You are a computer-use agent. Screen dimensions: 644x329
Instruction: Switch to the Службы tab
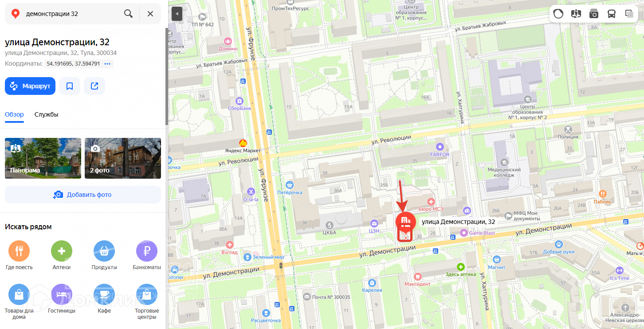point(46,114)
